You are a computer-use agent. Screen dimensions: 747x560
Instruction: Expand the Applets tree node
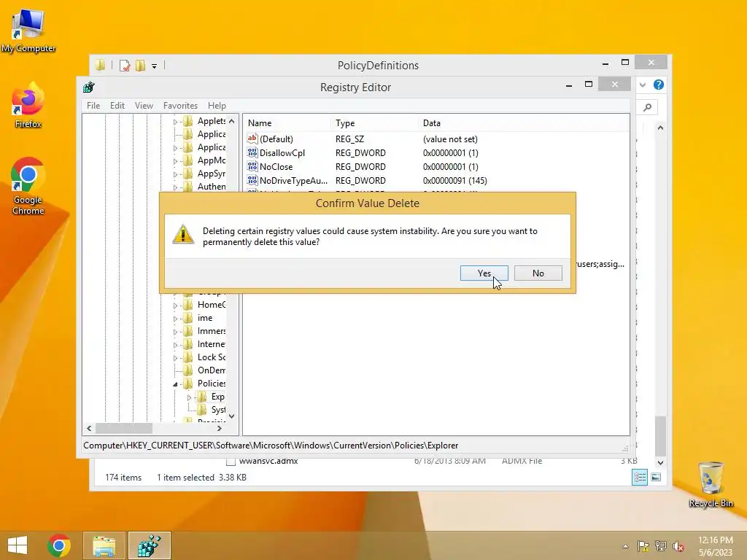click(x=175, y=122)
